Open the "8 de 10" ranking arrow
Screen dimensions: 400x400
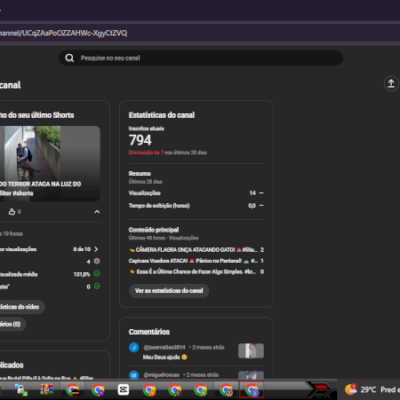click(x=96, y=249)
